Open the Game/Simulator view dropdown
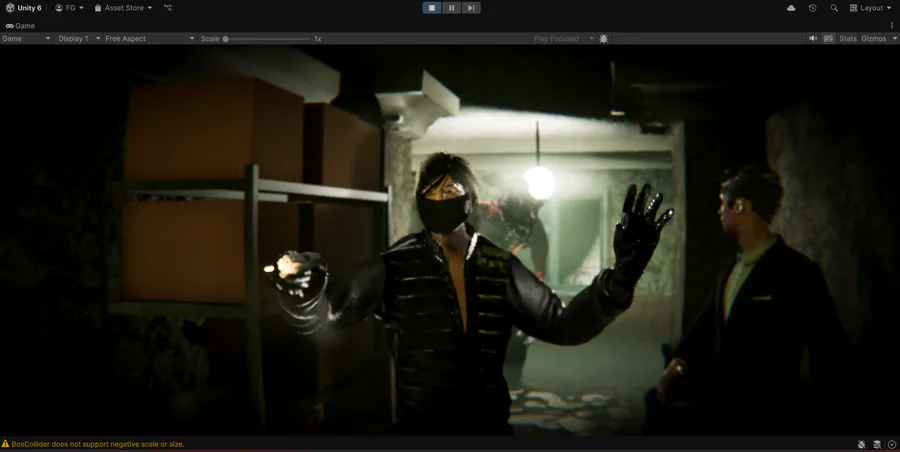 point(26,38)
